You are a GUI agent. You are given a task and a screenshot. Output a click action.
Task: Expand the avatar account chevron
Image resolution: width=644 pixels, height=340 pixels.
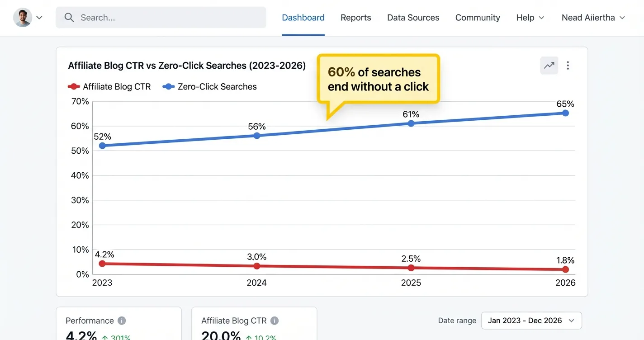click(39, 18)
